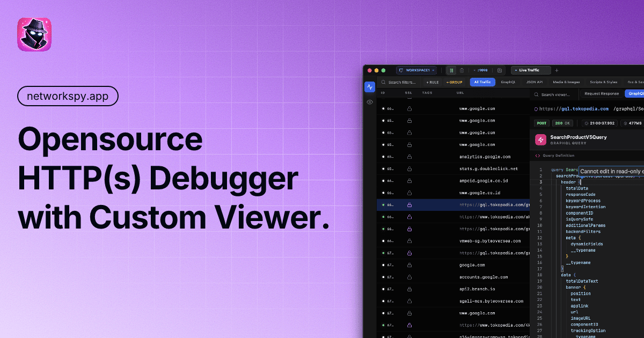Screen dimensions: 644x338
Task: Click the + RULE button
Action: [x=433, y=82]
